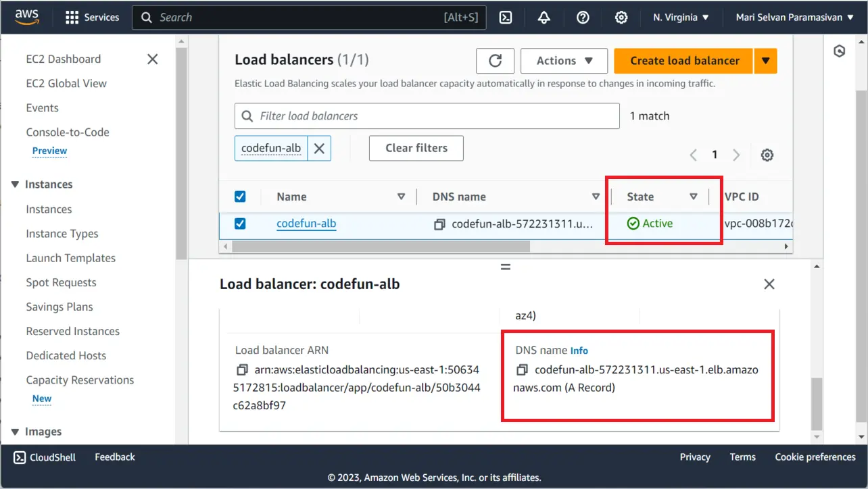Click the New label under Capacity Reservations
Screen dimensions: 868x489
(42, 398)
